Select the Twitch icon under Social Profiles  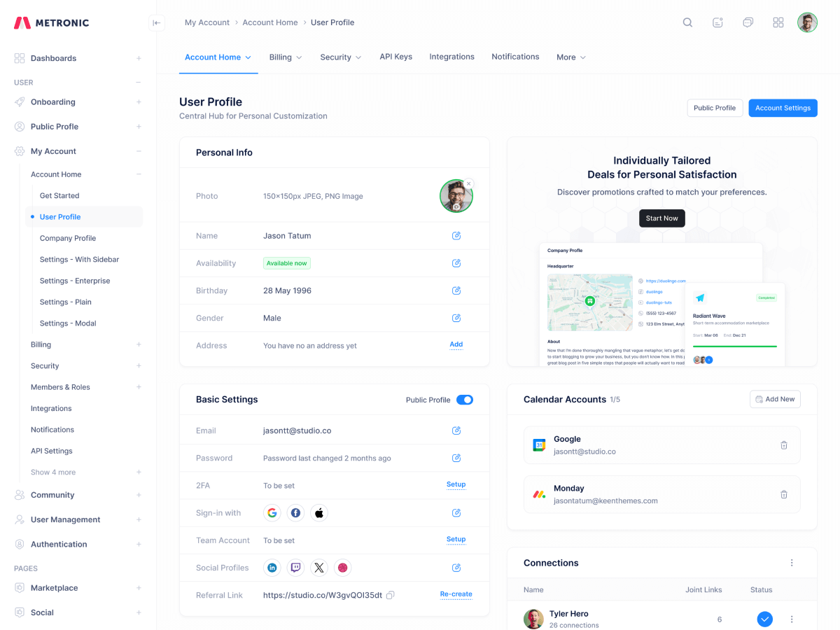click(295, 568)
